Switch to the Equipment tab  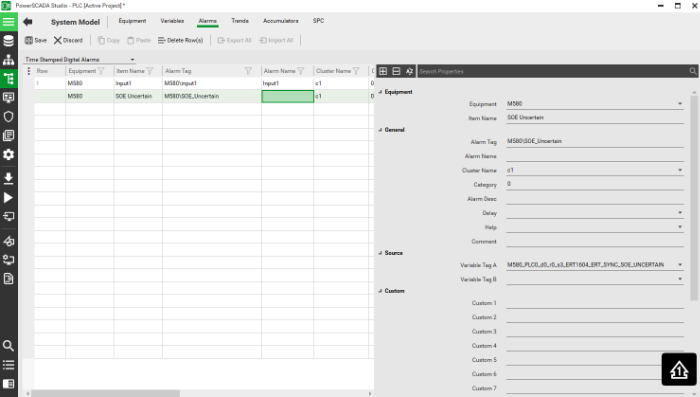132,21
